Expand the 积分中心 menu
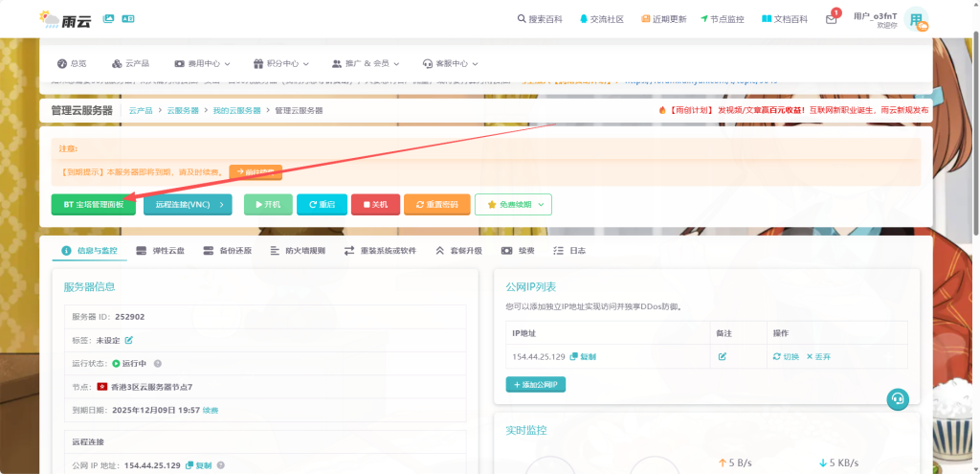Screen dimensions: 980x474 pyautogui.click(x=280, y=63)
